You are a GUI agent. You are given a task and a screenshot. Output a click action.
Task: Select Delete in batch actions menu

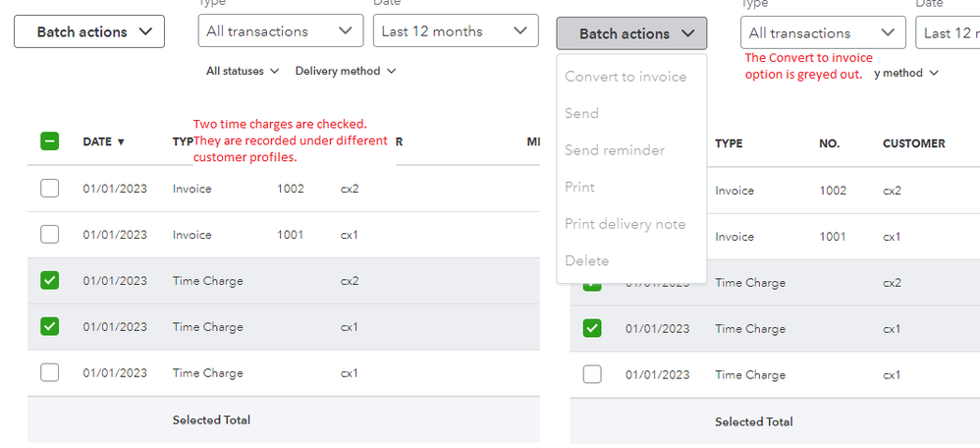[x=586, y=260]
